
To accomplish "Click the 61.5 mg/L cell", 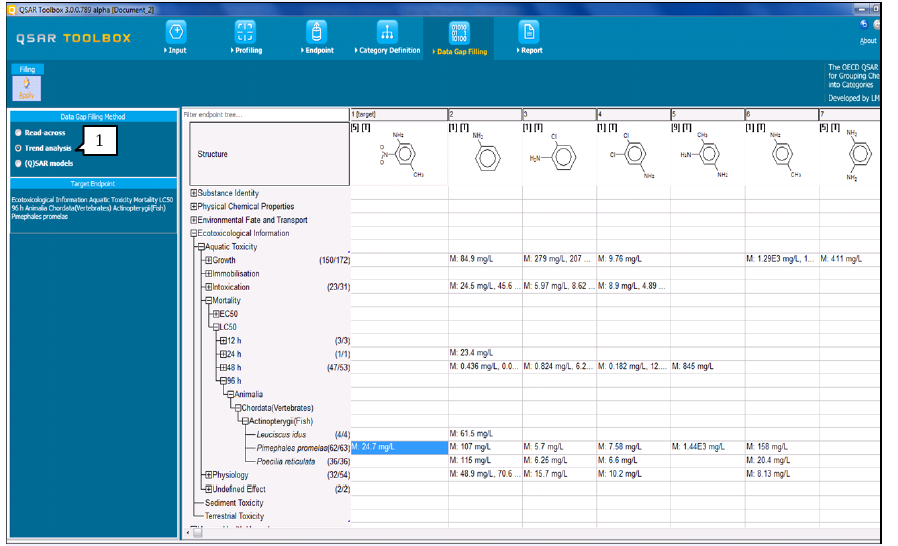I will tap(485, 434).
